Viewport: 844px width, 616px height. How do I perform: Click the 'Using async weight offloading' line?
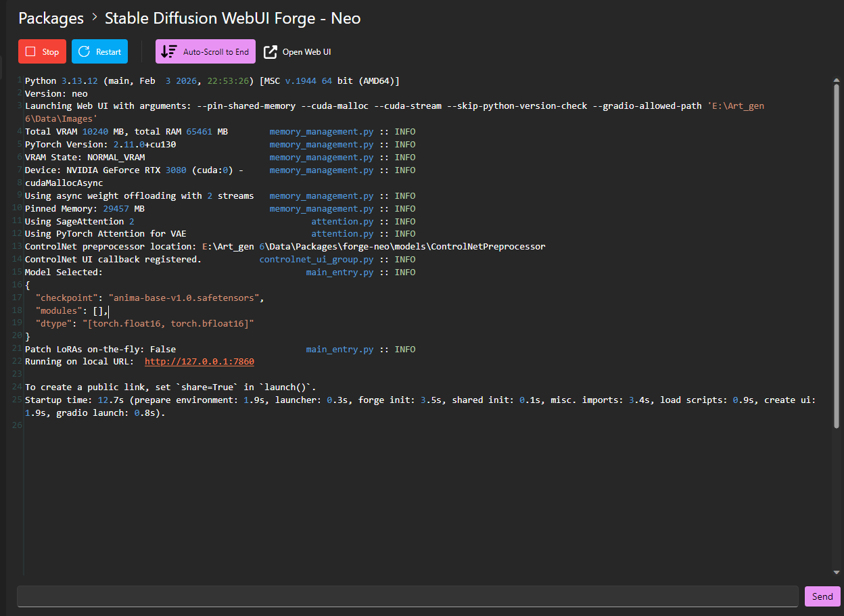139,195
